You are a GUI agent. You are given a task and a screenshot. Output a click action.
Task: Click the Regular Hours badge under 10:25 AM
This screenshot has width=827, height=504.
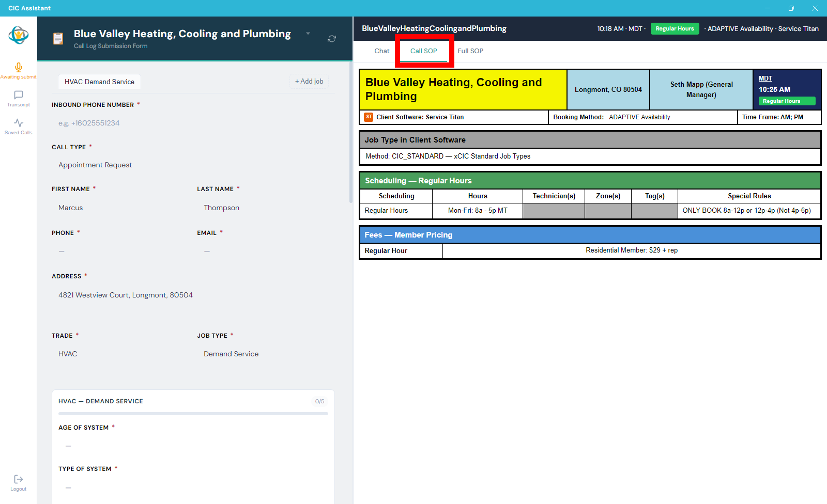click(787, 101)
